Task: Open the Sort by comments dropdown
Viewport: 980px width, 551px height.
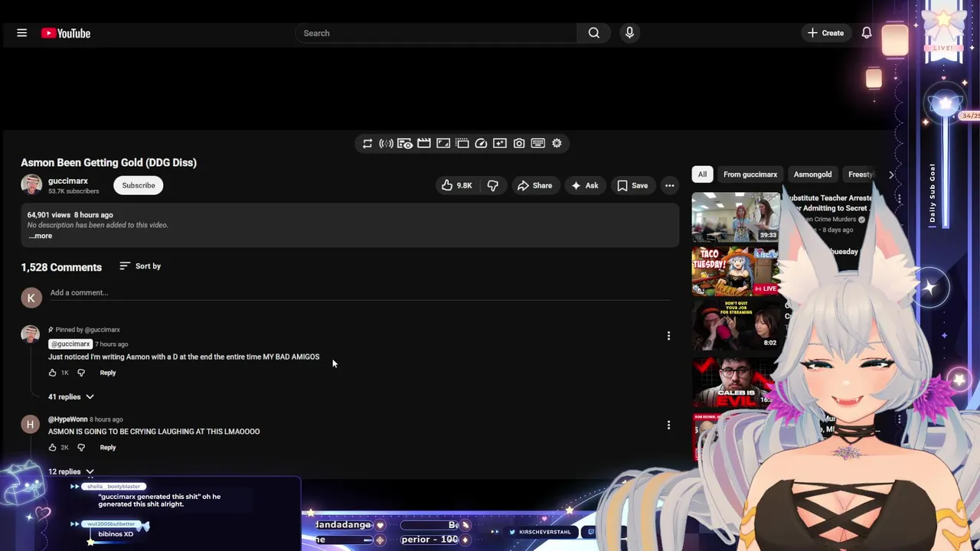Action: coord(140,266)
